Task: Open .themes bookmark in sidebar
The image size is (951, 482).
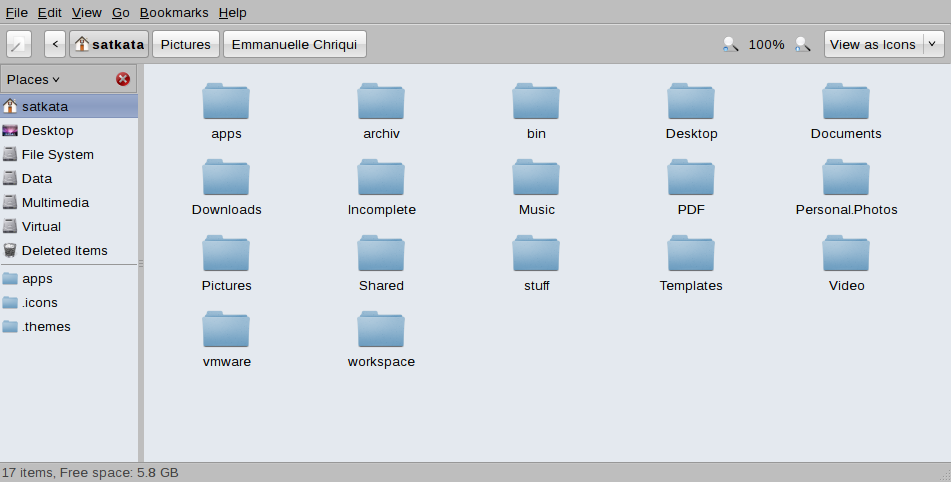Action: click(69, 326)
